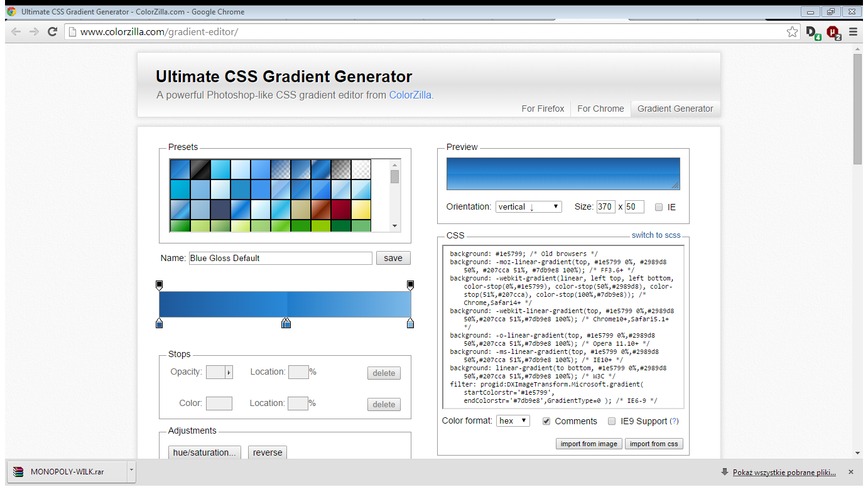The height and width of the screenshot is (492, 868).
Task: Select the leftmost dark blue color stop
Action: [159, 323]
